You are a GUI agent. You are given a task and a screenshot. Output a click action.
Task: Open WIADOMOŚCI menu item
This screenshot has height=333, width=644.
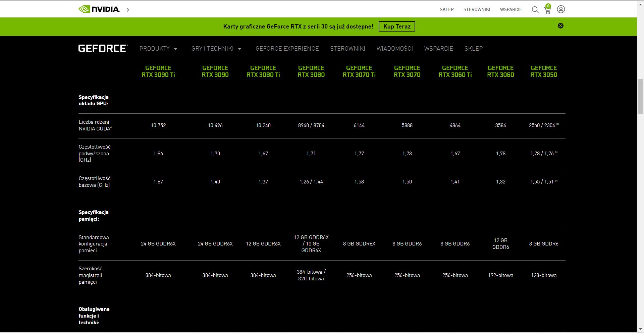click(x=394, y=49)
